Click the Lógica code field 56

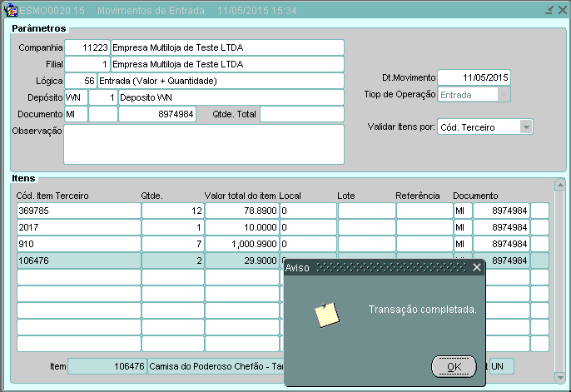click(80, 81)
